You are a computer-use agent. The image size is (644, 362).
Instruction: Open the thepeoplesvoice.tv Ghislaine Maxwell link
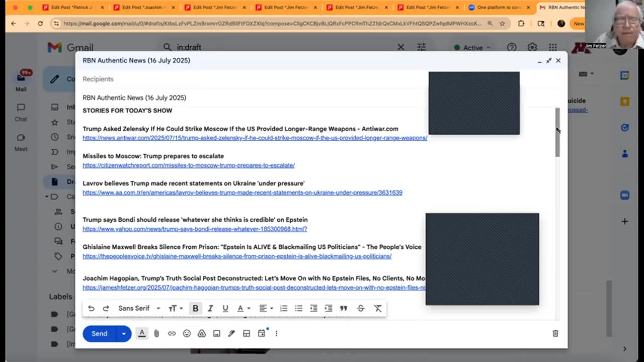[x=237, y=256]
